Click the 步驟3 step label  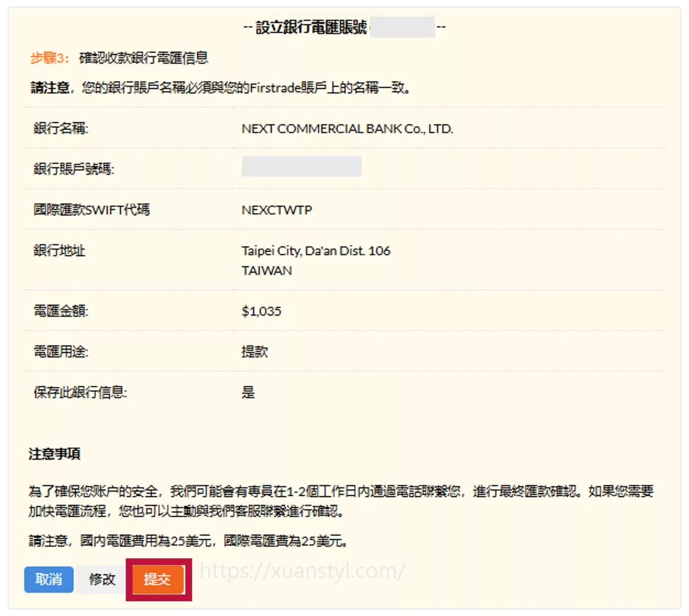49,58
